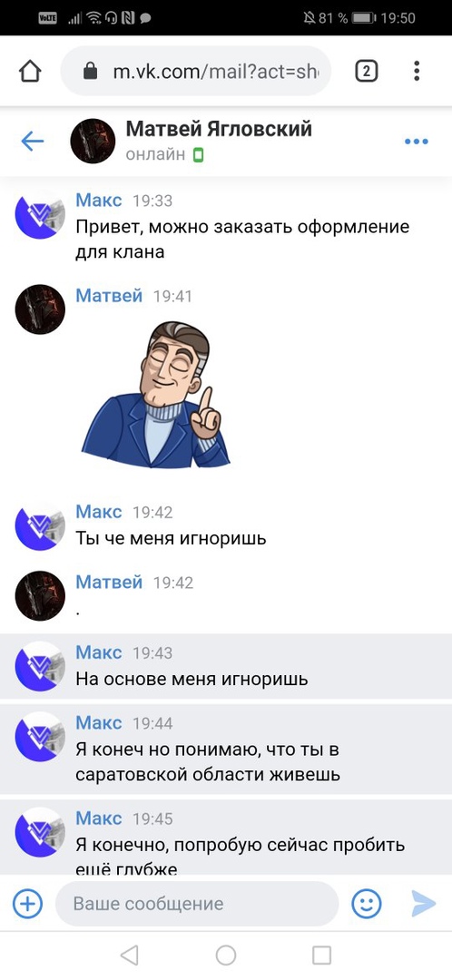Open the emoji smiley picker
Viewport: 452px width, 980px height.
367,903
